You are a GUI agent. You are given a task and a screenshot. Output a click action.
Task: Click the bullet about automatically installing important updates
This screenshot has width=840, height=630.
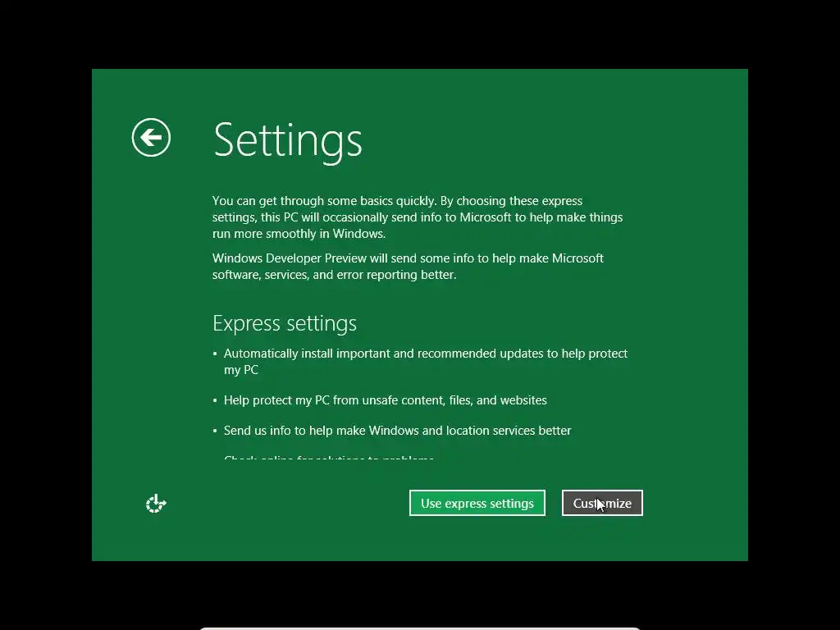click(426, 362)
